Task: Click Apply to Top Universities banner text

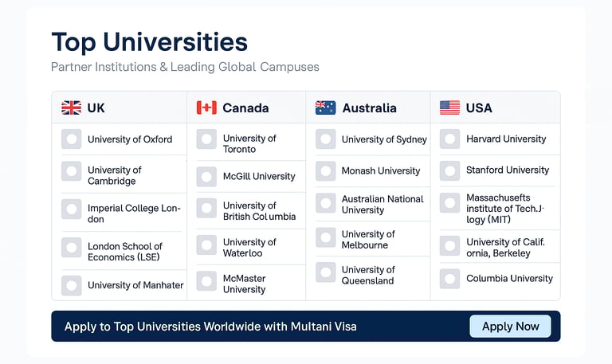Action: point(210,326)
